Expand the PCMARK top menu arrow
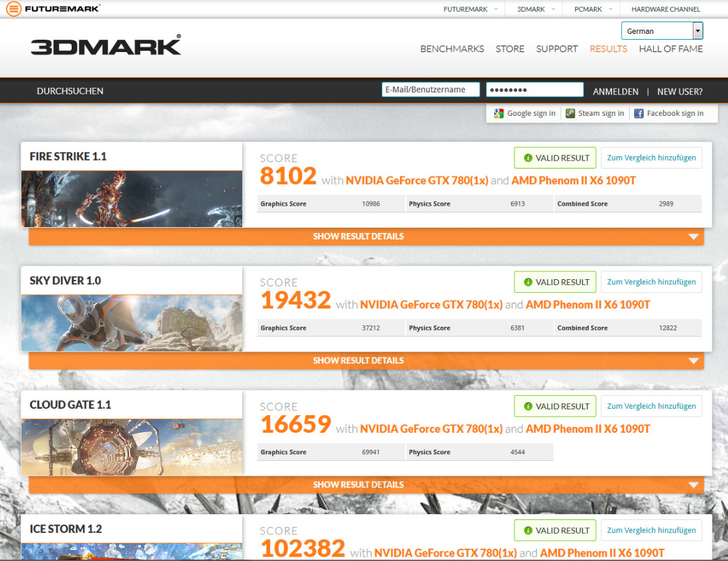 611,9
